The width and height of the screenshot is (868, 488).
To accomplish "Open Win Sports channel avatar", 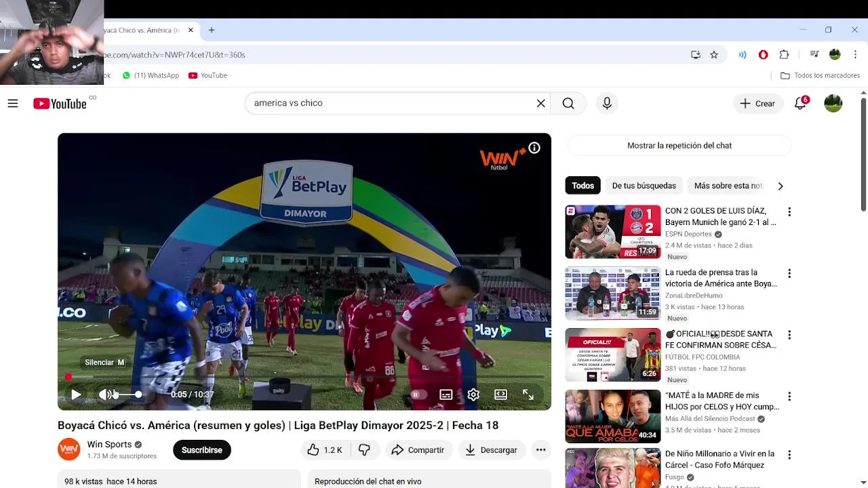I will 68,449.
